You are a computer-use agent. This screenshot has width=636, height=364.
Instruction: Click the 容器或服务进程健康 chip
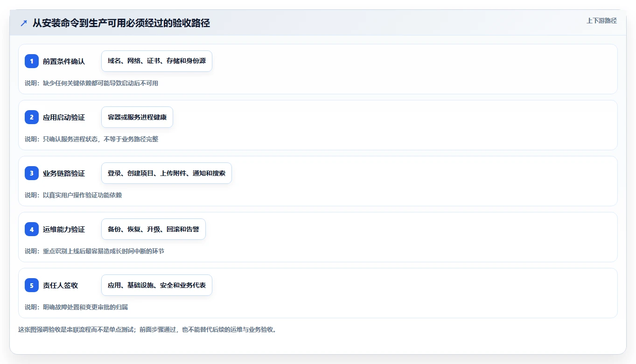(x=137, y=117)
